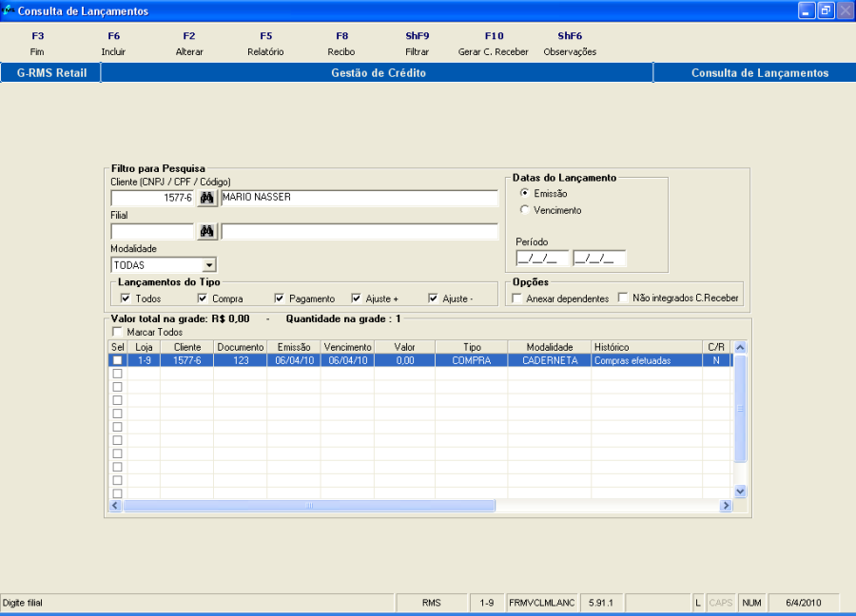The height and width of the screenshot is (616, 856).
Task: Click the grid's scroll up arrow
Action: click(x=740, y=348)
